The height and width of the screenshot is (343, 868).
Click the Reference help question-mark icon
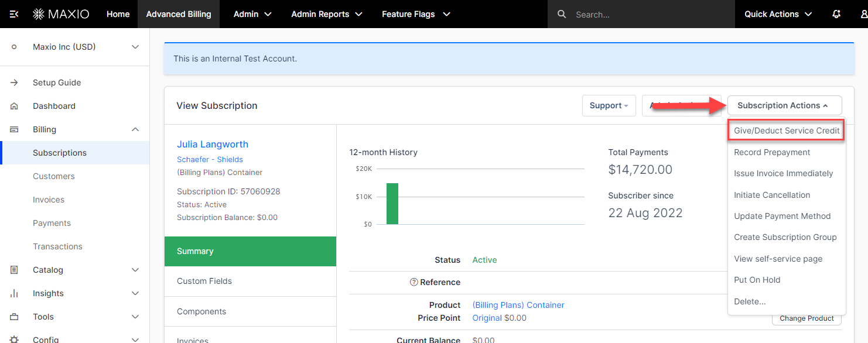click(414, 282)
